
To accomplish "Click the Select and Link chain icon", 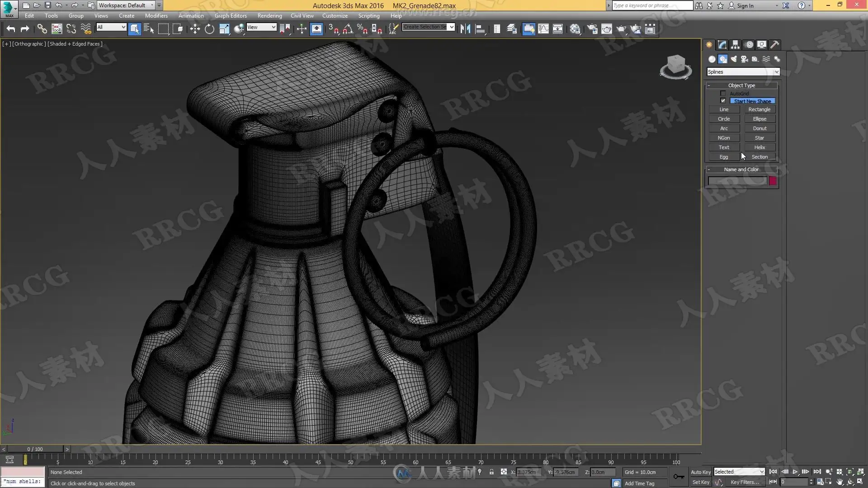I will pos(42,29).
